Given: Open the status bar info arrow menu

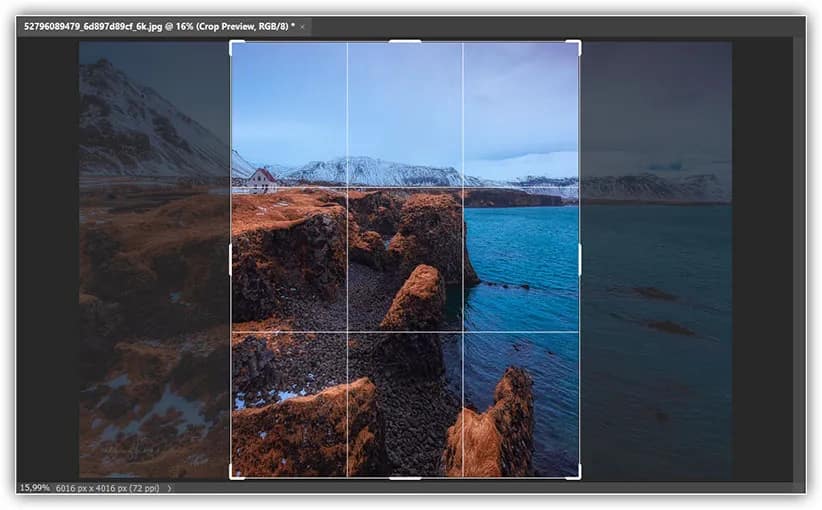Looking at the screenshot, I should click(169, 488).
